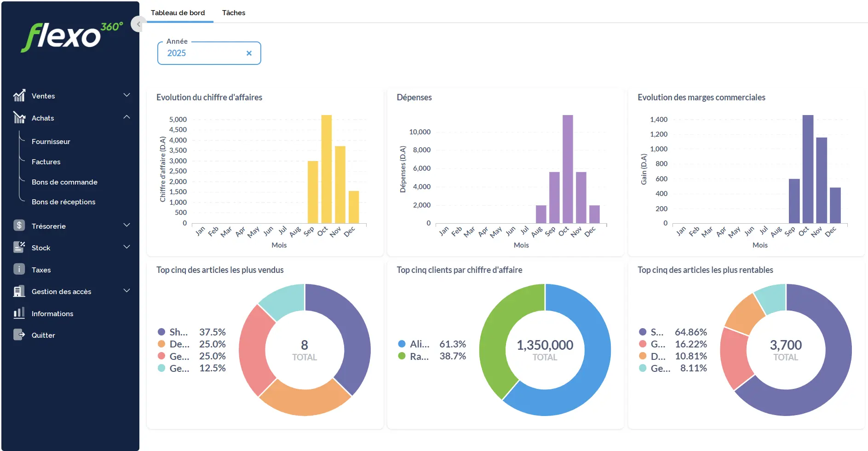Image resolution: width=868 pixels, height=451 pixels.
Task: Click the Stock sidebar icon
Action: 19,248
